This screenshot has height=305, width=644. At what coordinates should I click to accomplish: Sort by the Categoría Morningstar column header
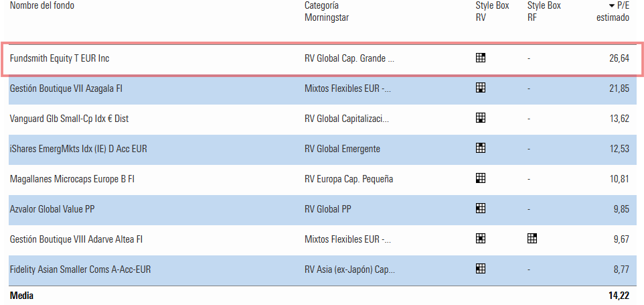tap(327, 11)
